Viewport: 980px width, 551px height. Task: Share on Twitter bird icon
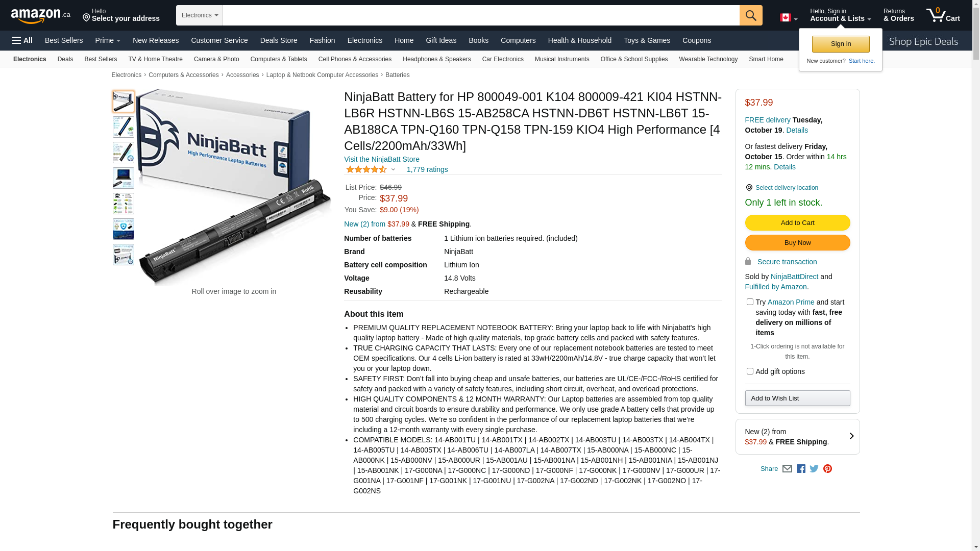[814, 469]
